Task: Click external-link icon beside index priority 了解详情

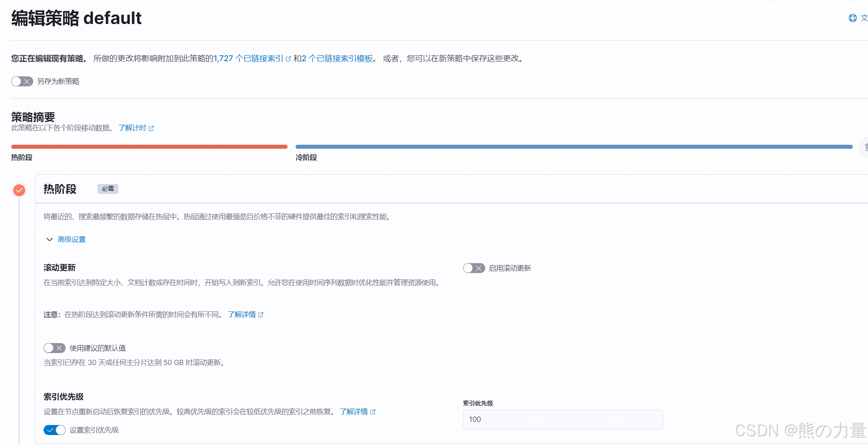Action: [373, 412]
